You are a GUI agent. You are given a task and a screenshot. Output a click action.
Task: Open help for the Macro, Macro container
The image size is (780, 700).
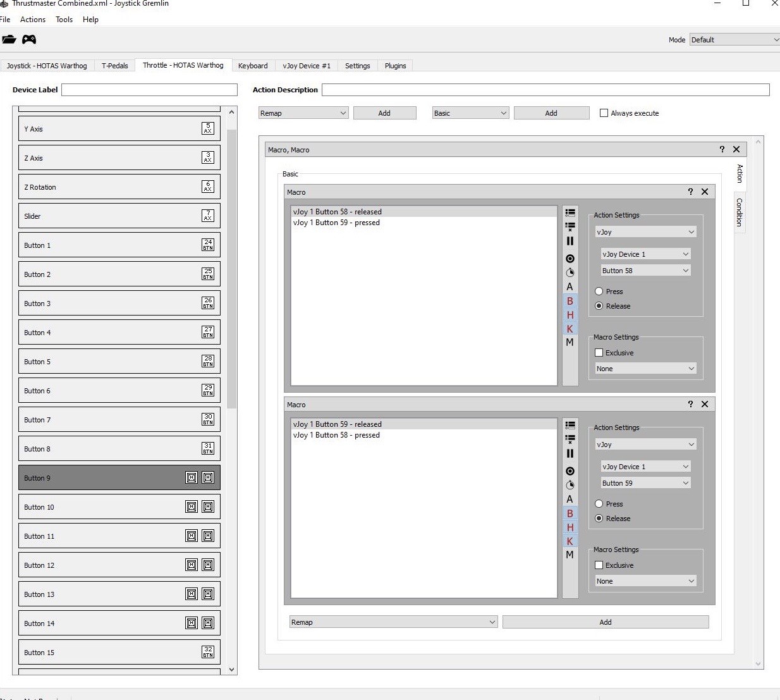tap(722, 149)
